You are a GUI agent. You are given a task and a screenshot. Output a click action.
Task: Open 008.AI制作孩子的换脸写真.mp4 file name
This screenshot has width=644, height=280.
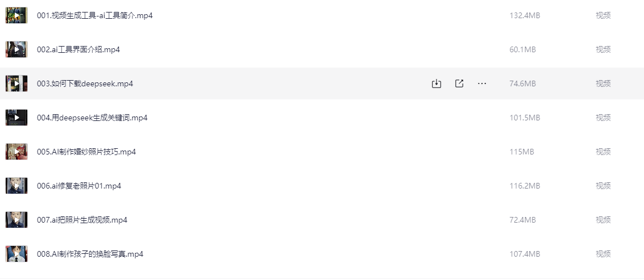tap(90, 254)
